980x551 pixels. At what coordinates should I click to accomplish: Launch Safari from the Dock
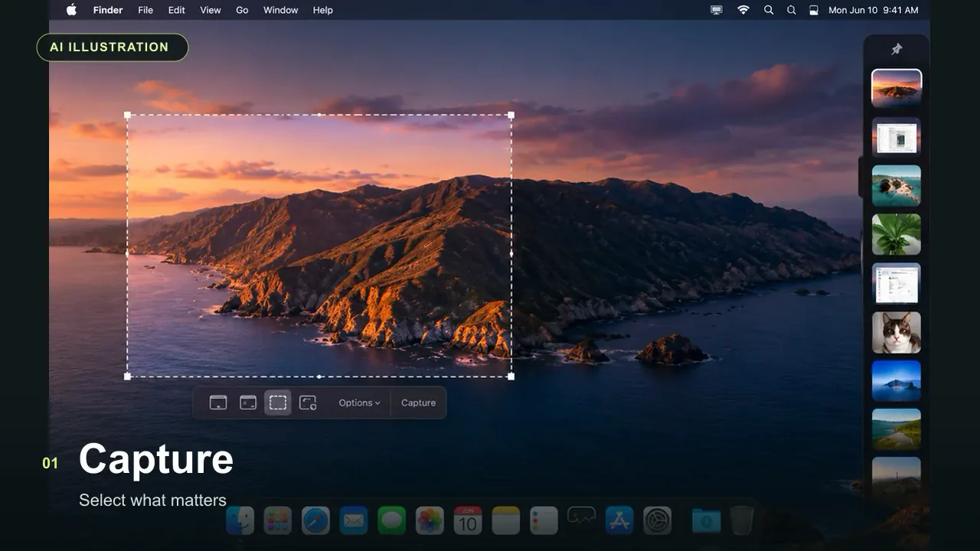point(315,520)
